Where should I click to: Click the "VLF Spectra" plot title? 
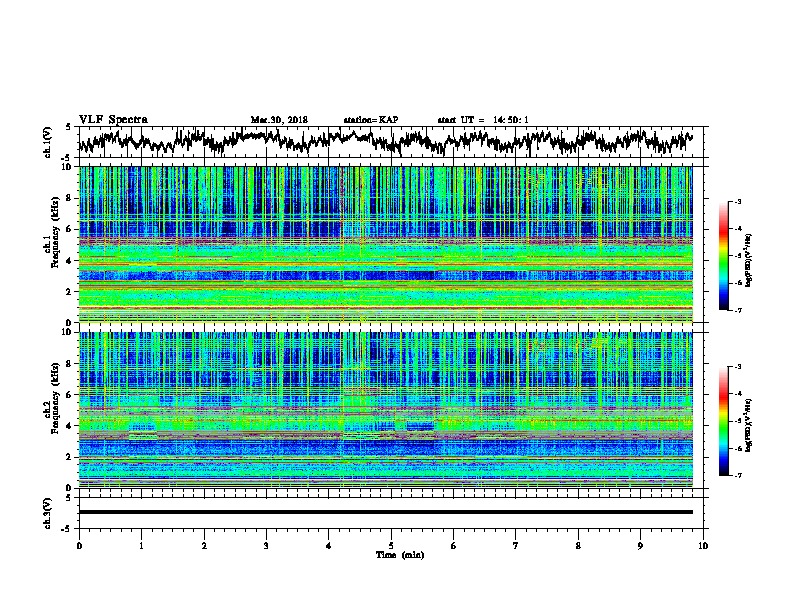coord(113,120)
